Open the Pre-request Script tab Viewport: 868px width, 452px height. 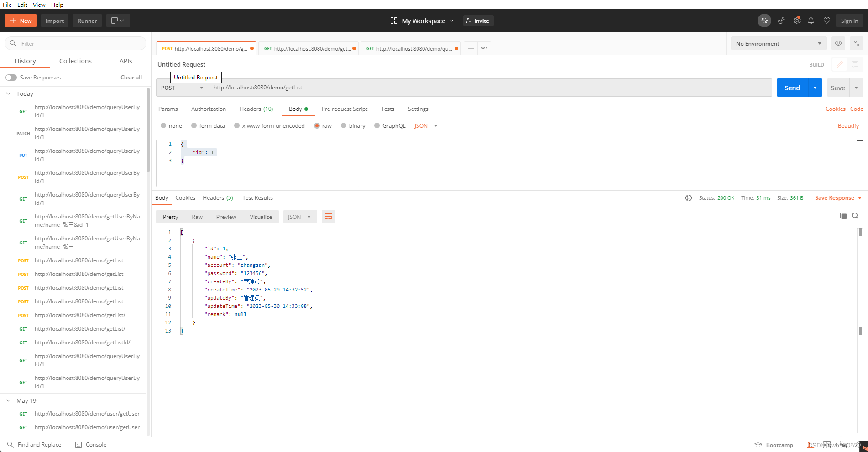[x=344, y=109]
